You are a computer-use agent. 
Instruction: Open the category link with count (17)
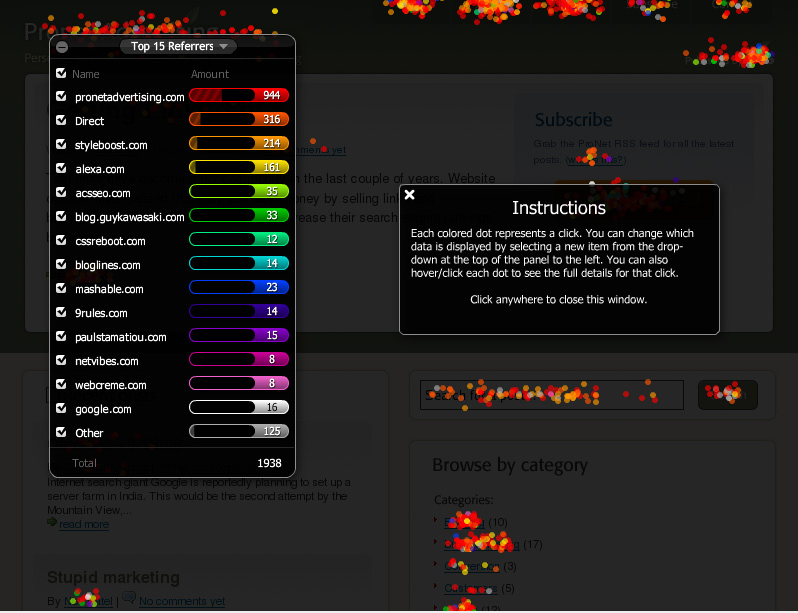481,544
